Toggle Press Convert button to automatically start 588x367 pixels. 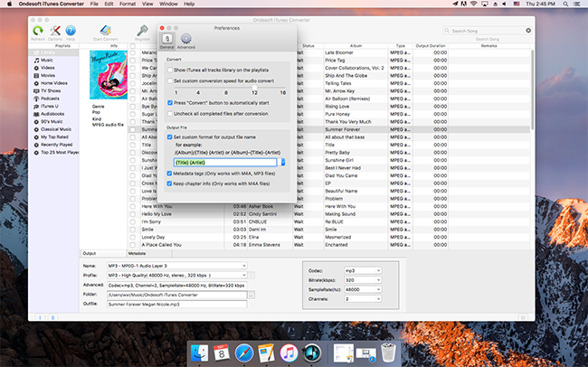pyautogui.click(x=170, y=103)
